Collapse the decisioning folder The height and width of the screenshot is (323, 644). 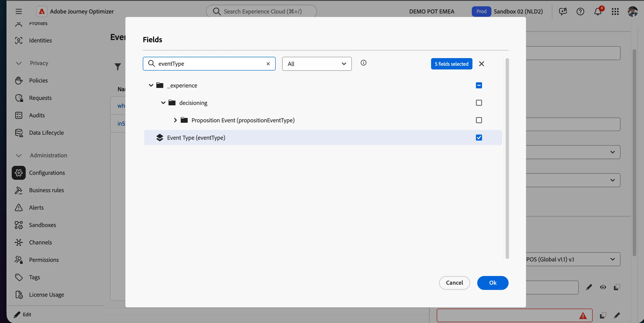click(x=163, y=103)
